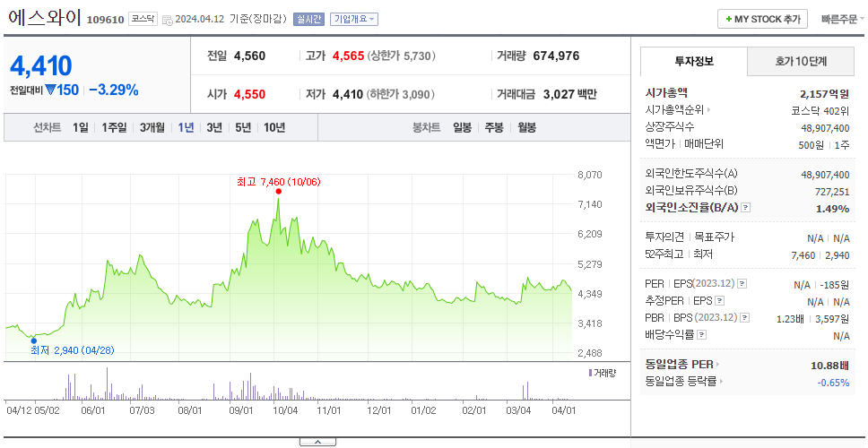This screenshot has width=868, height=448.
Task: Select the 10년 line chart period
Action: [274, 128]
